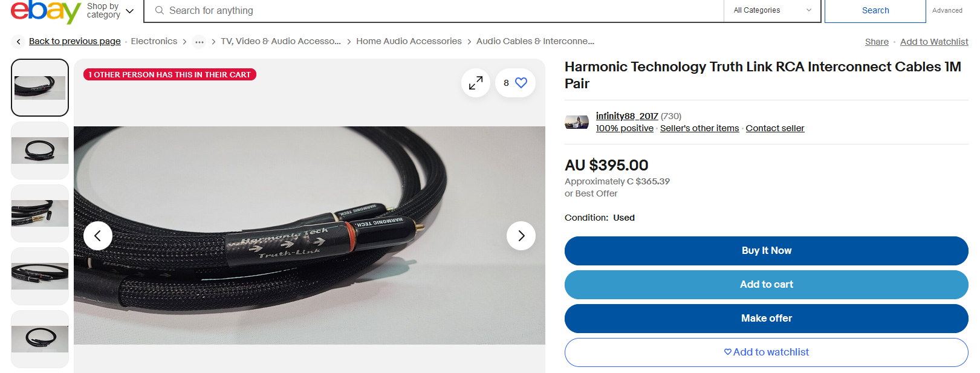Open seller infinity88_2017 avatar image
Image resolution: width=980 pixels, height=373 pixels.
577,122
